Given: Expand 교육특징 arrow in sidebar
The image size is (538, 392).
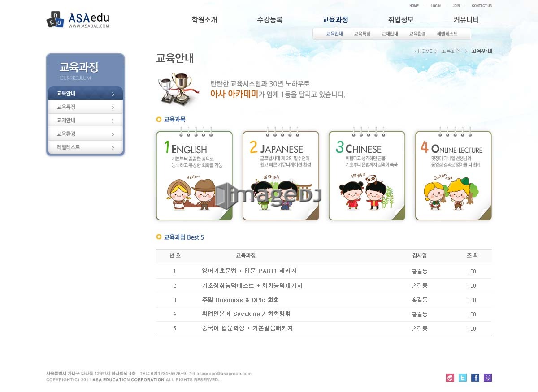Looking at the screenshot, I should [113, 108].
